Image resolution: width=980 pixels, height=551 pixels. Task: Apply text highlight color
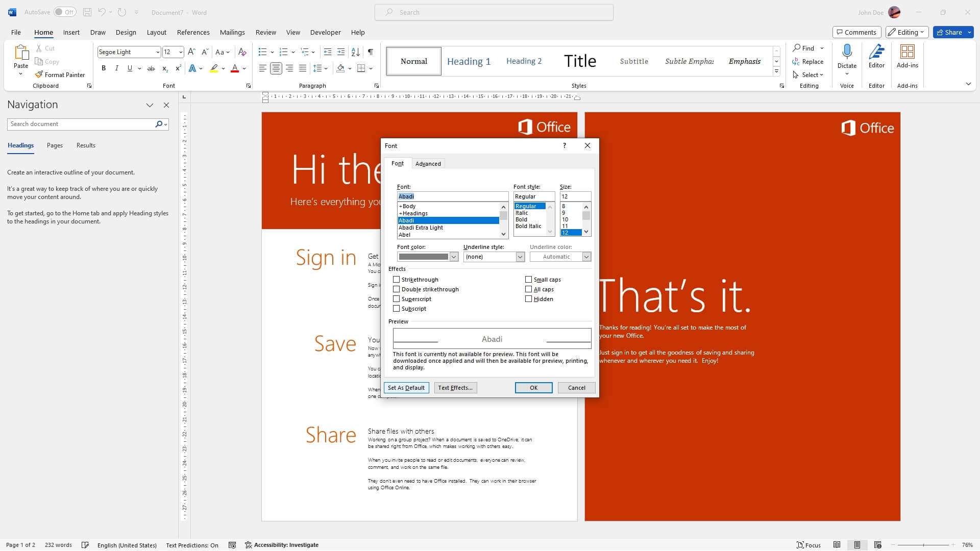click(214, 68)
